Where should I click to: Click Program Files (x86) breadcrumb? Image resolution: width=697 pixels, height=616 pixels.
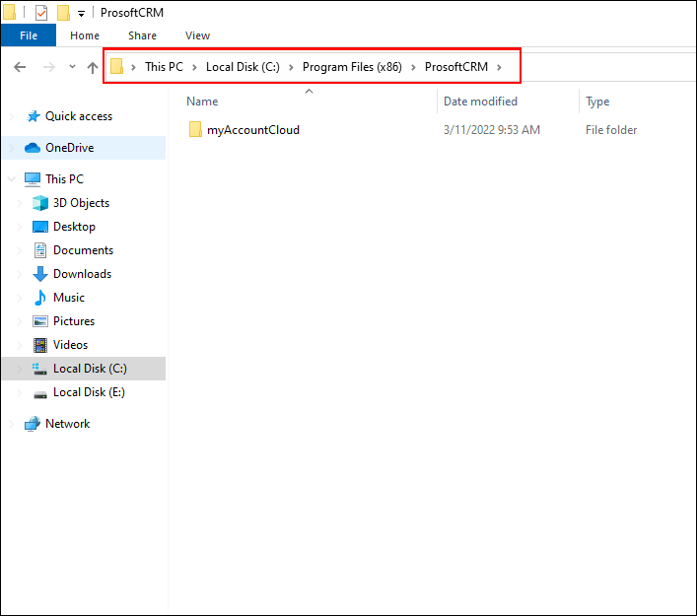coord(352,67)
